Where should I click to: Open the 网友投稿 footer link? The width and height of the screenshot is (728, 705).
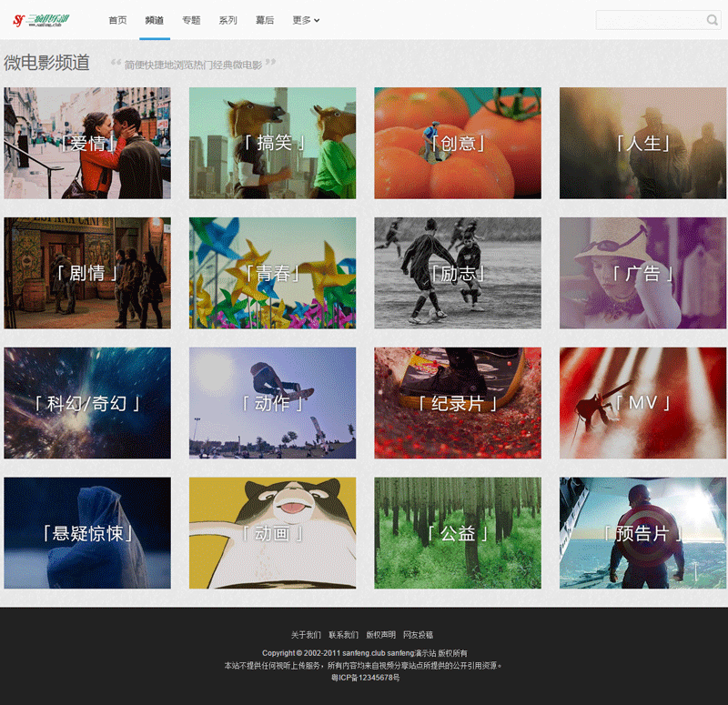click(x=418, y=635)
